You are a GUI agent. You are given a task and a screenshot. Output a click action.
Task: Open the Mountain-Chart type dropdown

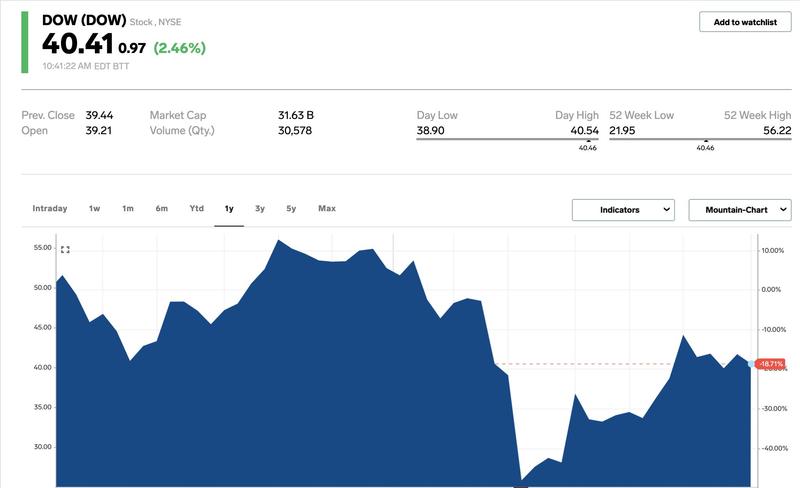click(x=740, y=210)
